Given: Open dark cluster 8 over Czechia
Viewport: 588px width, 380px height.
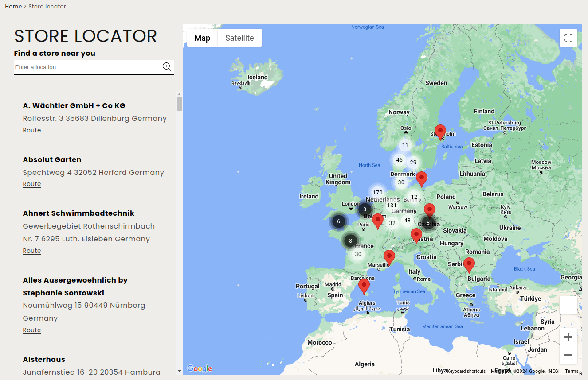Looking at the screenshot, I should pyautogui.click(x=428, y=223).
